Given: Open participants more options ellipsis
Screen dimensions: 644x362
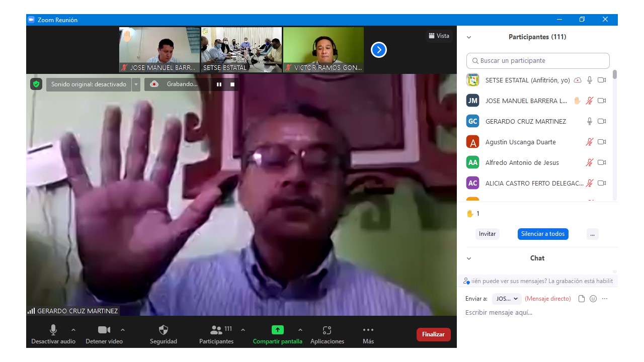Looking at the screenshot, I should click(x=592, y=234).
